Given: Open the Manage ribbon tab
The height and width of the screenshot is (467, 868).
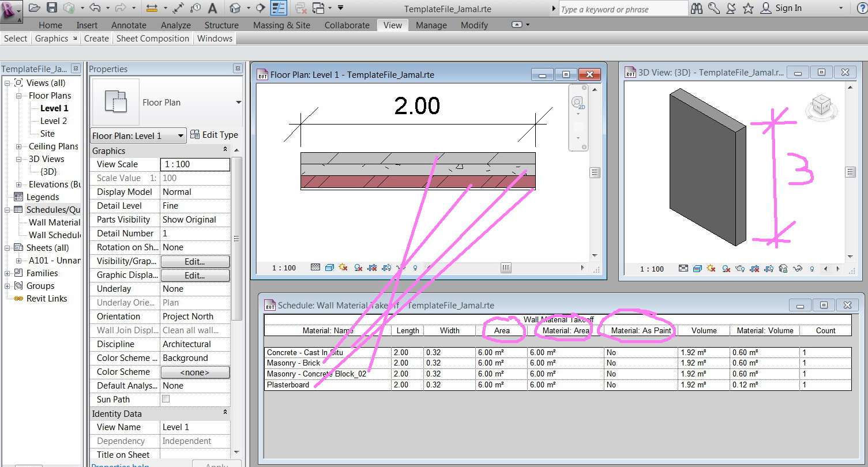Looking at the screenshot, I should [431, 25].
